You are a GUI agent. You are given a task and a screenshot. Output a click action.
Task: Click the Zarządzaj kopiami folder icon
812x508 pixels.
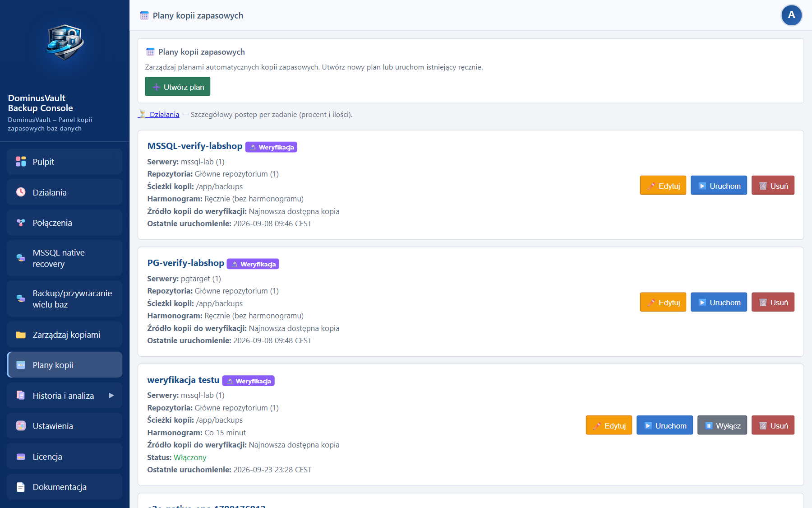(21, 335)
